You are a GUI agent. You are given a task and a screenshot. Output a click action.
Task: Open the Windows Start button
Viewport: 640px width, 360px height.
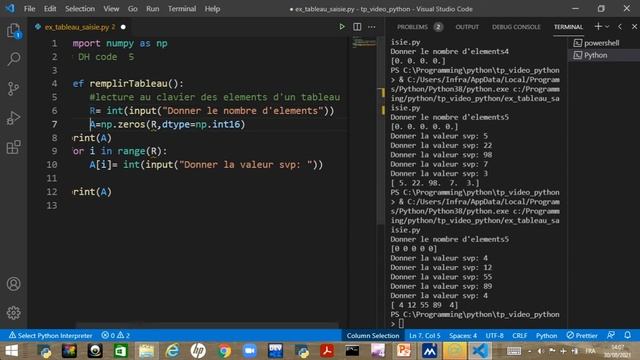pyautogui.click(x=12, y=351)
